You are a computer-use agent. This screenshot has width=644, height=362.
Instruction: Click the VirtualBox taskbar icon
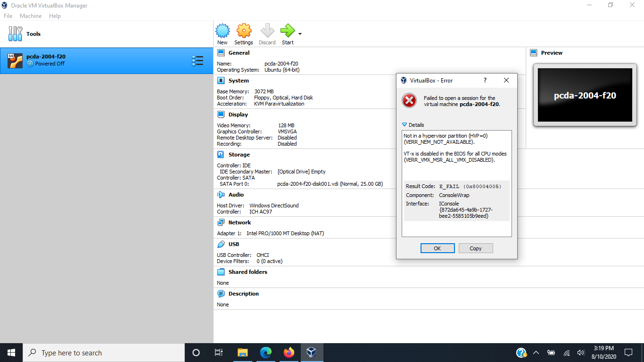311,353
